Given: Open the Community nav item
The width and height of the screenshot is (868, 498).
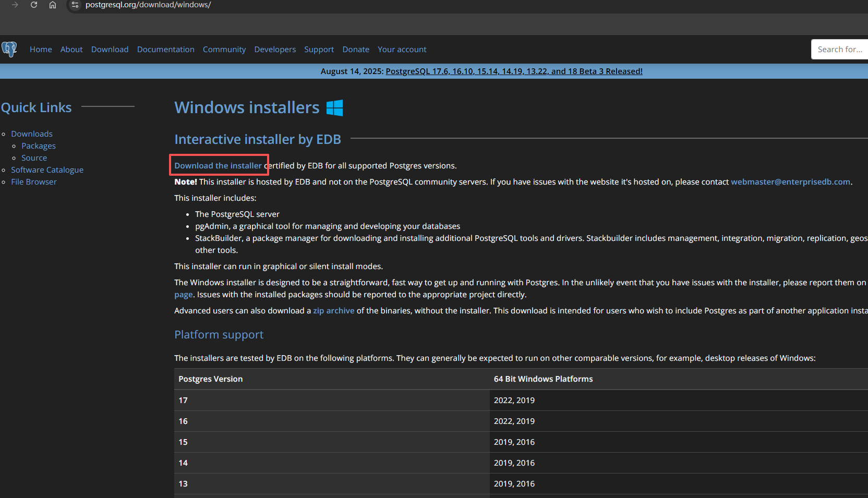Looking at the screenshot, I should (x=224, y=50).
